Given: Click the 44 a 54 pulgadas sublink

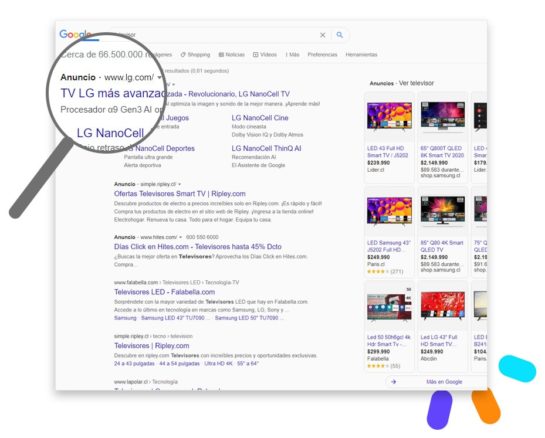Looking at the screenshot, I should tap(179, 364).
